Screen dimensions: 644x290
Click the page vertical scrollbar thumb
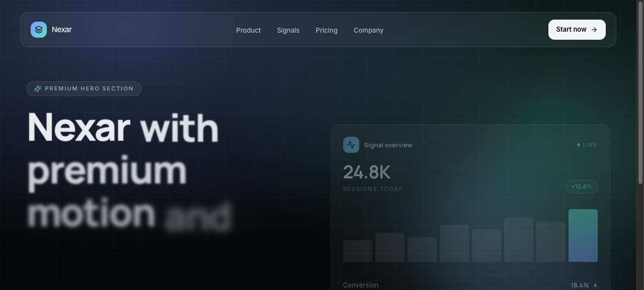click(640, 92)
